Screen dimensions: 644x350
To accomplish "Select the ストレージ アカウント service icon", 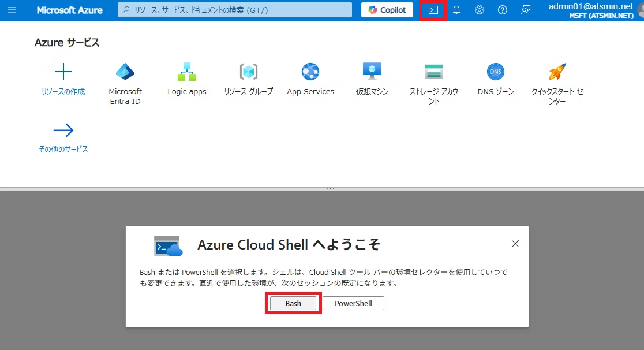I will pos(433,72).
